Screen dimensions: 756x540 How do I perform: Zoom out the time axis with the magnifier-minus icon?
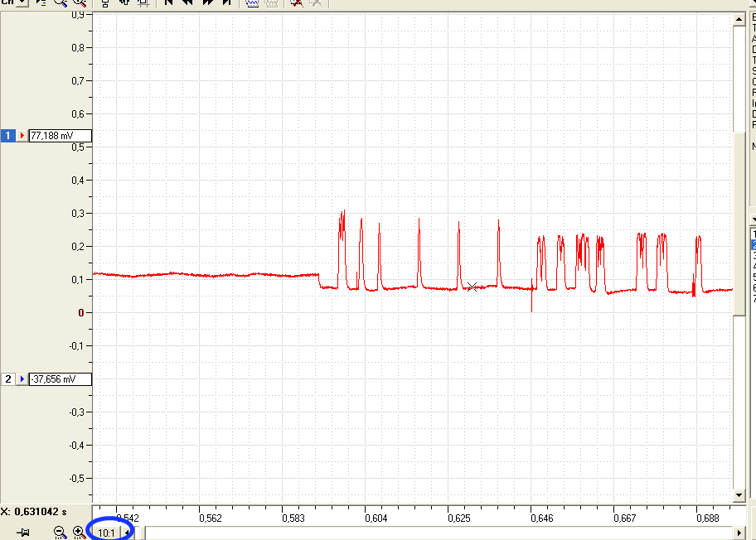pyautogui.click(x=60, y=533)
